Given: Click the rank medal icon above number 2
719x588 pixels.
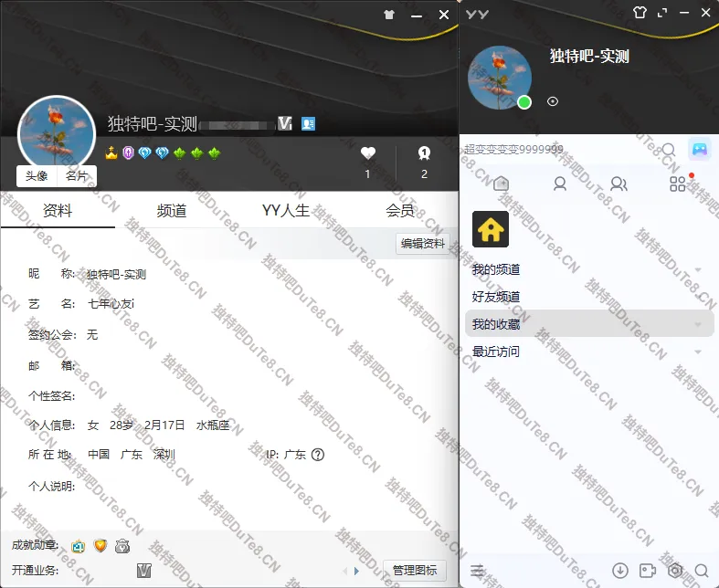Looking at the screenshot, I should [x=424, y=153].
